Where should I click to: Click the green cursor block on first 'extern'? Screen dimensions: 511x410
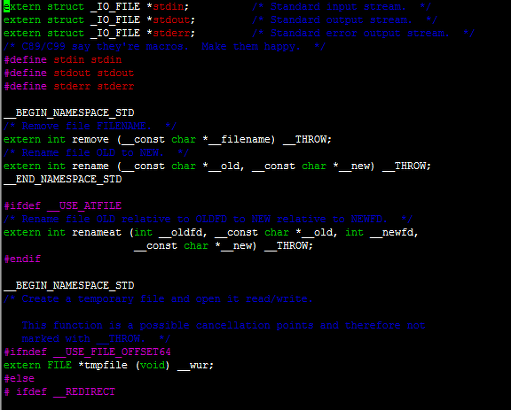pos(7,7)
